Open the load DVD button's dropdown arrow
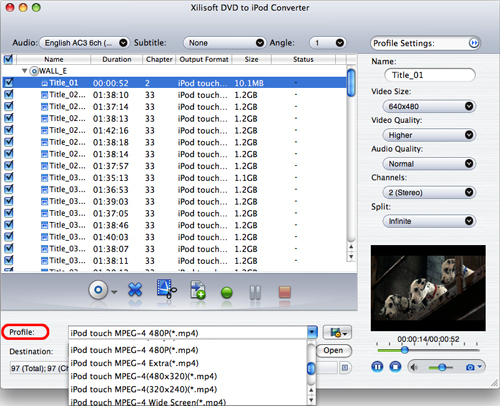 114,292
